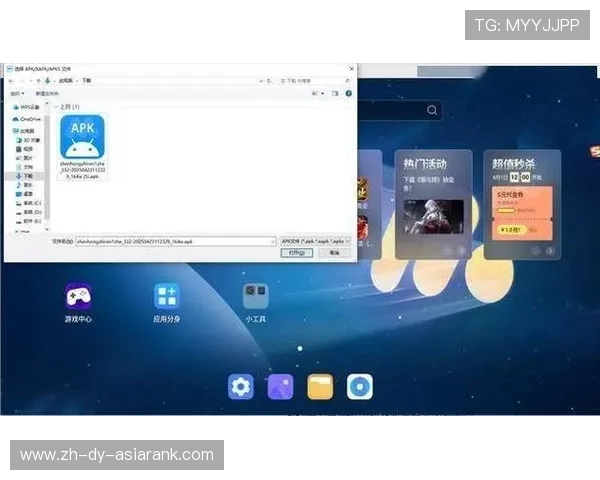Open 3D Objects folder in sidebar

tap(28, 140)
